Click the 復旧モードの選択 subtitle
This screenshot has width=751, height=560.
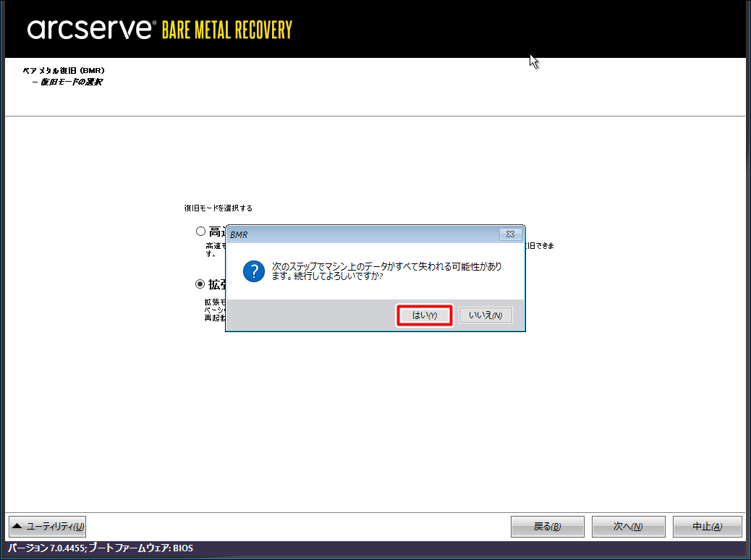tap(72, 82)
